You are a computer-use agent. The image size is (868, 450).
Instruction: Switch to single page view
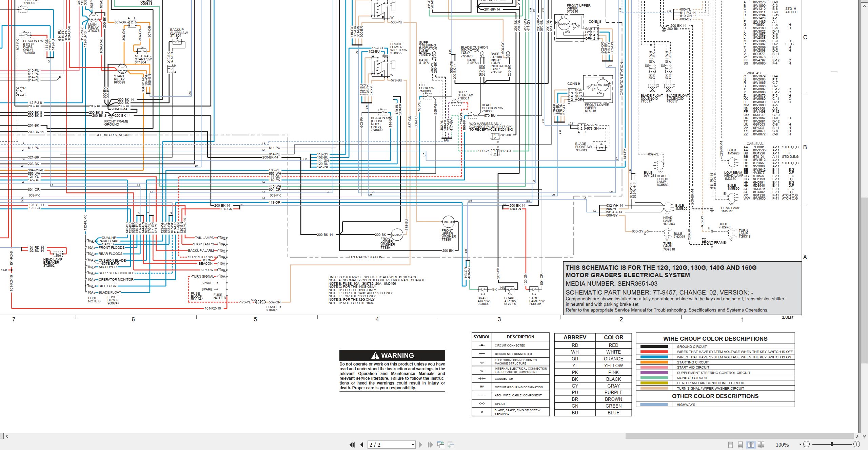[x=731, y=445]
